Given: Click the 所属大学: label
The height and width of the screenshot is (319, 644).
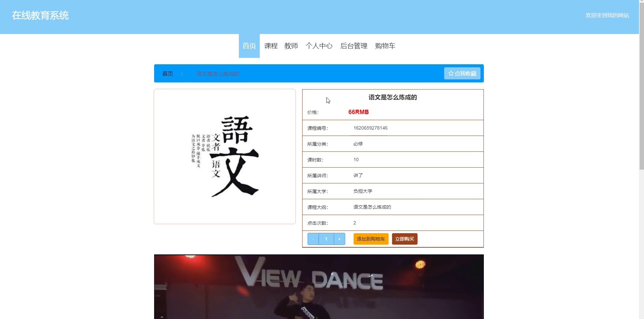Looking at the screenshot, I should [x=318, y=191].
